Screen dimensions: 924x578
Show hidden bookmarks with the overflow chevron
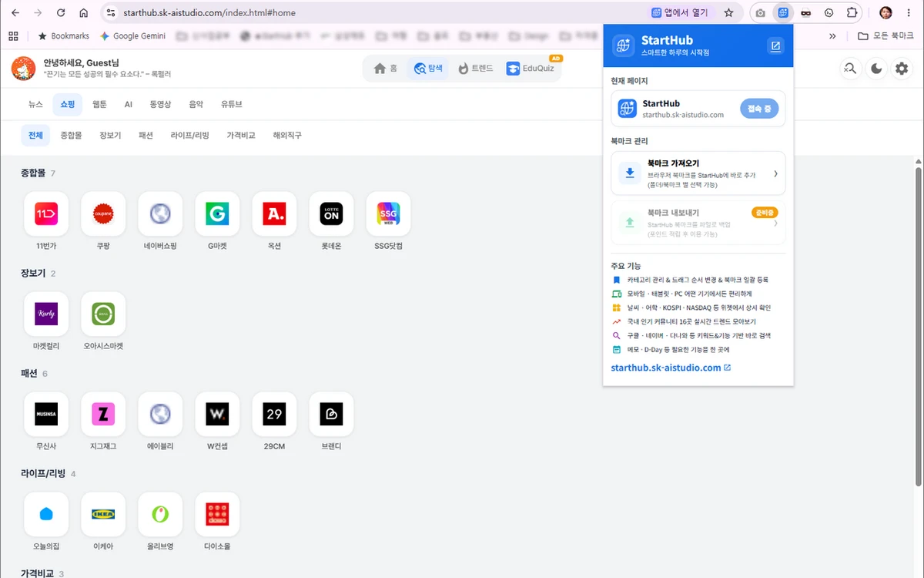832,35
